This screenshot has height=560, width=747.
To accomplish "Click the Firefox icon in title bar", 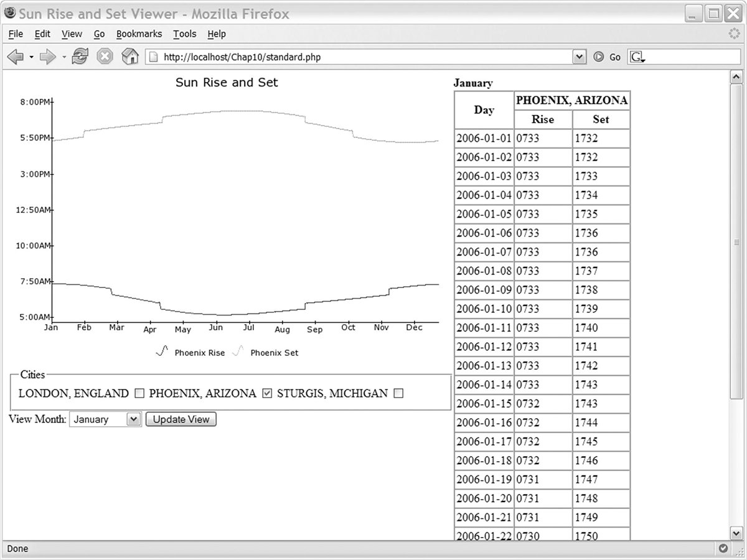I will pyautogui.click(x=9, y=12).
